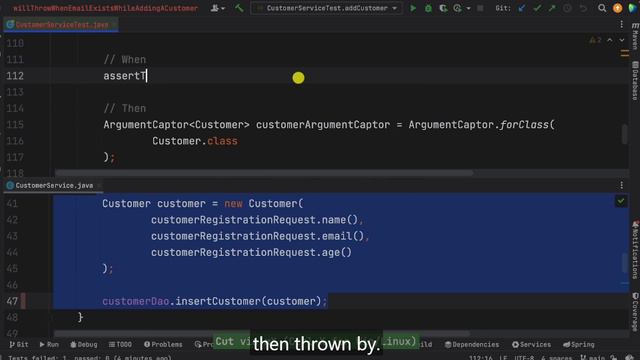Image resolution: width=640 pixels, height=360 pixels.
Task: Open the Problems tool window
Action: [x=163, y=344]
